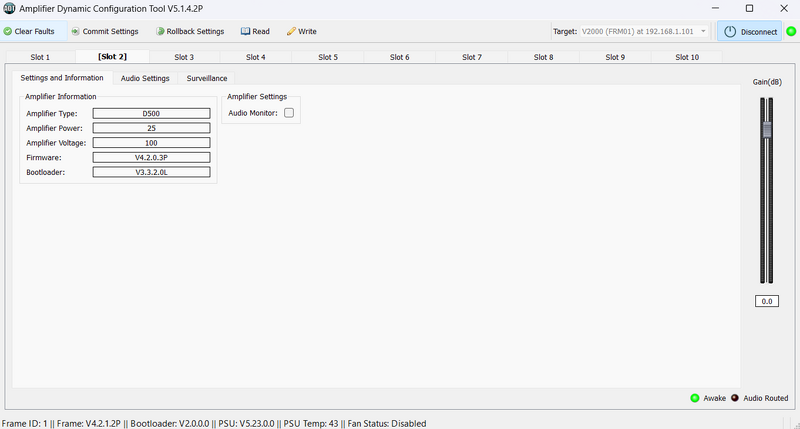Click the Disconnect button label
Viewport: 800px width, 429px height.
point(759,32)
